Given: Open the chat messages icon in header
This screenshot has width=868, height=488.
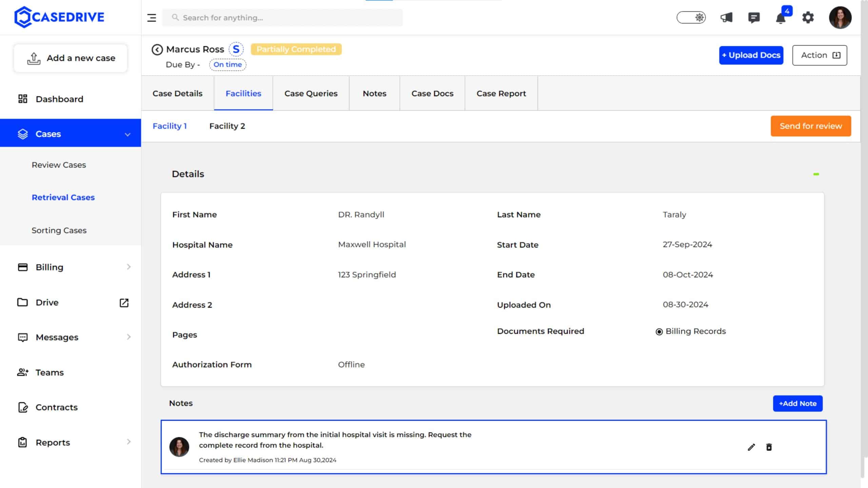Looking at the screenshot, I should click(x=754, y=17).
